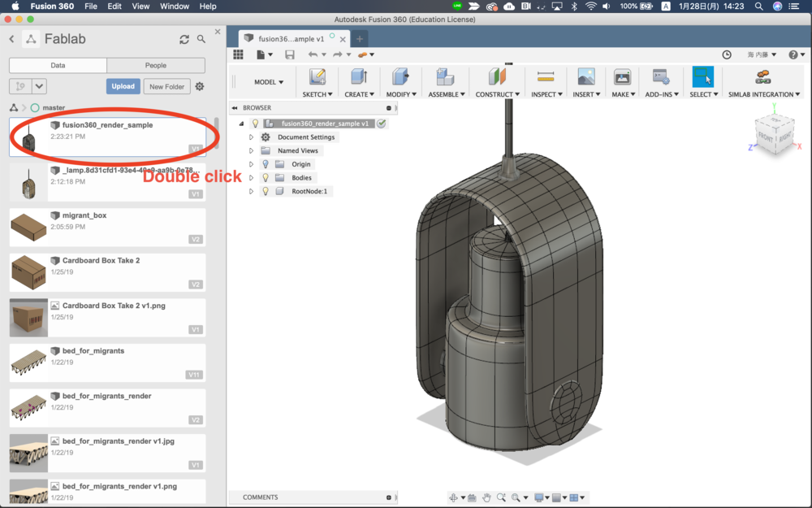Click the Insert image icon
Viewport: 812px width, 508px height.
pos(585,77)
